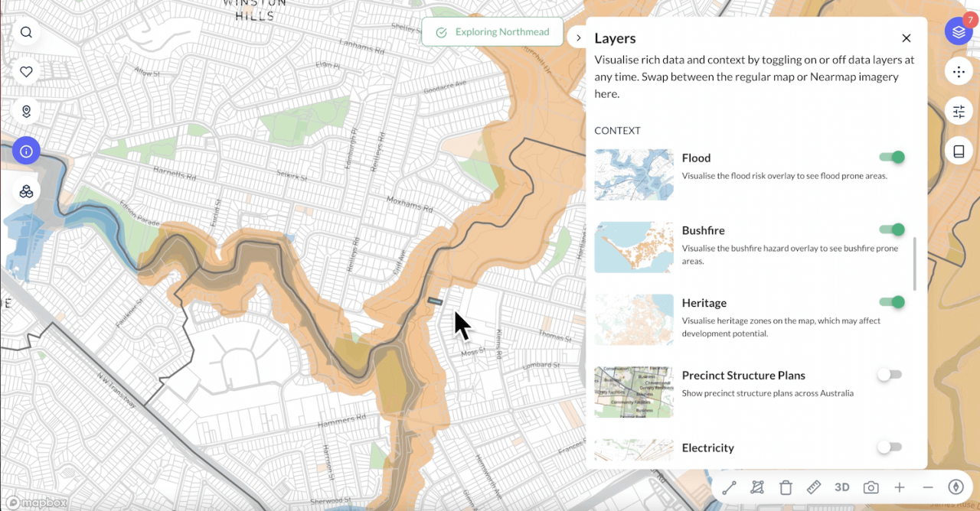Open the filters sliders icon on the right
980x511 pixels.
959,111
